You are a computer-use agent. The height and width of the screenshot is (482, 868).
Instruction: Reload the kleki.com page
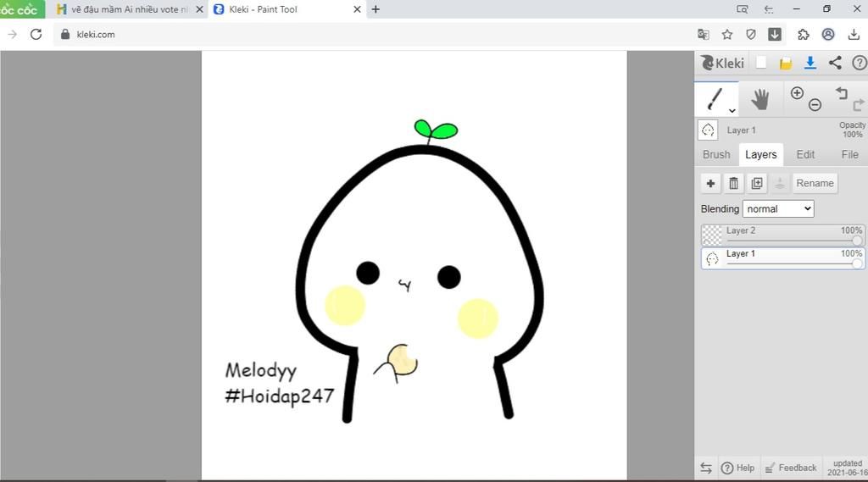pyautogui.click(x=36, y=35)
